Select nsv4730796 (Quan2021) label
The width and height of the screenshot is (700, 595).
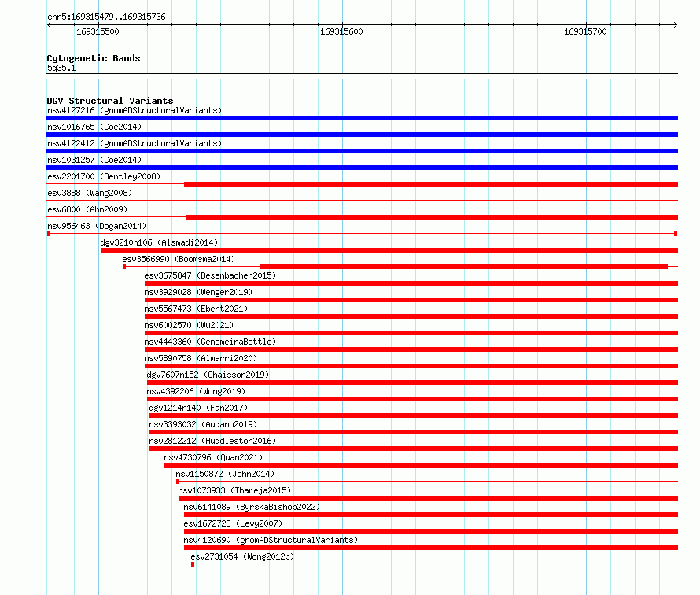click(x=213, y=457)
